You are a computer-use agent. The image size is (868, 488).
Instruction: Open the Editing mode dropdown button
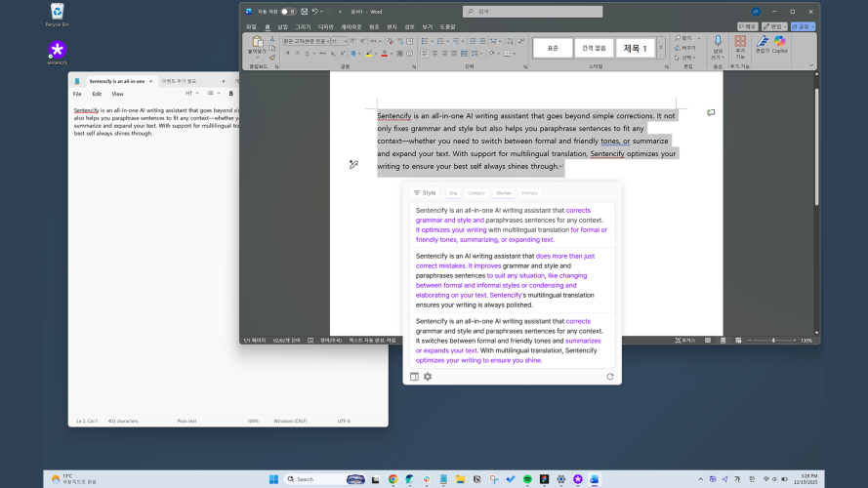(x=774, y=26)
